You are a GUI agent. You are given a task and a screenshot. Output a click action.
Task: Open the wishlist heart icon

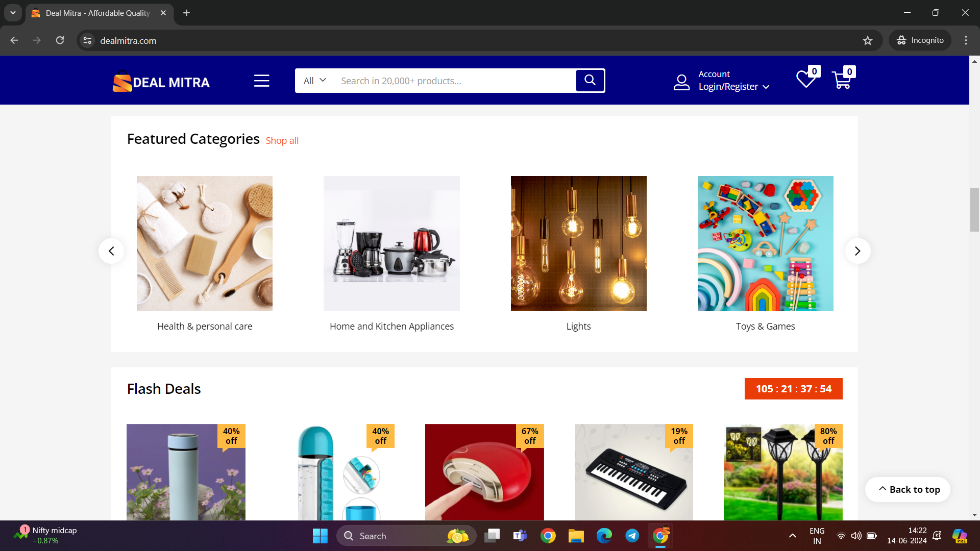805,80
